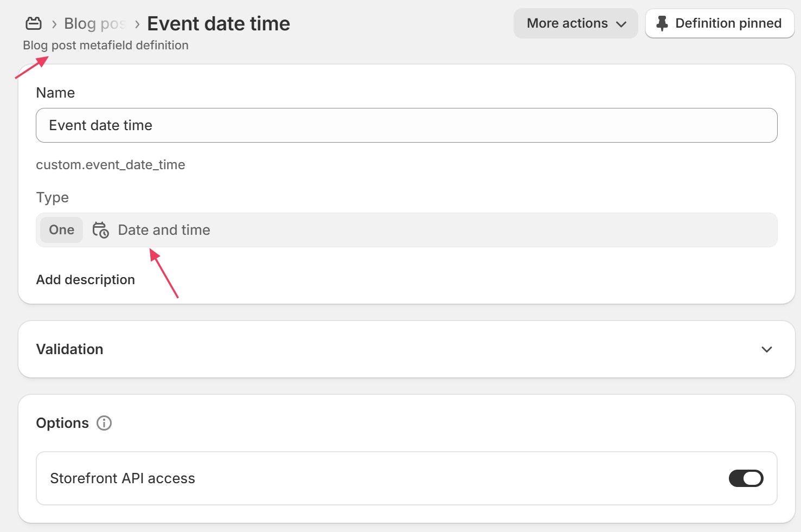Image resolution: width=801 pixels, height=532 pixels.
Task: Disable the Storefront API access toggle
Action: (746, 478)
